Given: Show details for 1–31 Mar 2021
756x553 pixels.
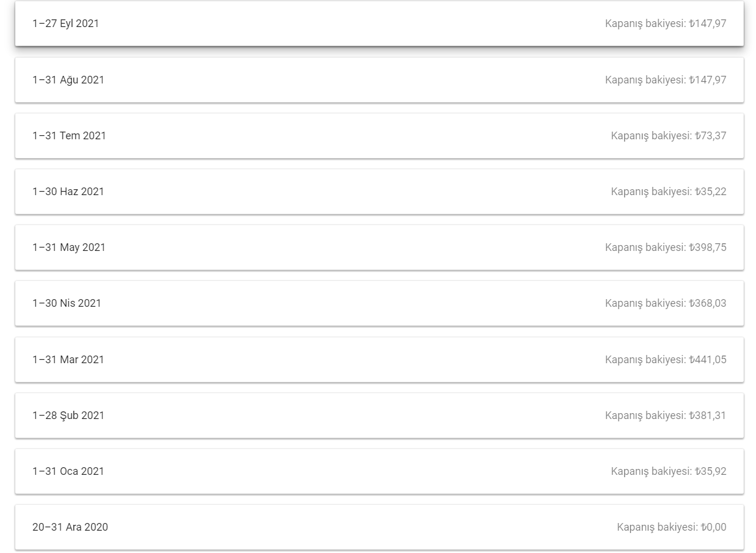Looking at the screenshot, I should (379, 360).
